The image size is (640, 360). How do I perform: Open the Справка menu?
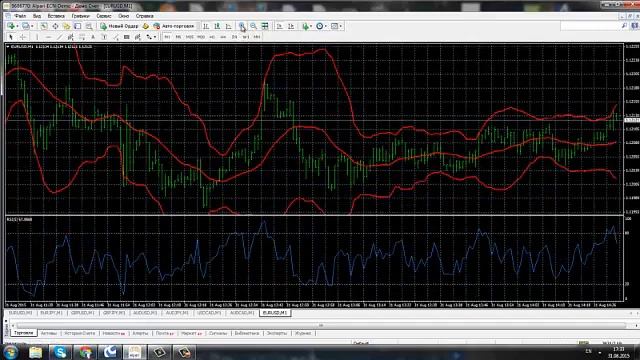(x=144, y=16)
